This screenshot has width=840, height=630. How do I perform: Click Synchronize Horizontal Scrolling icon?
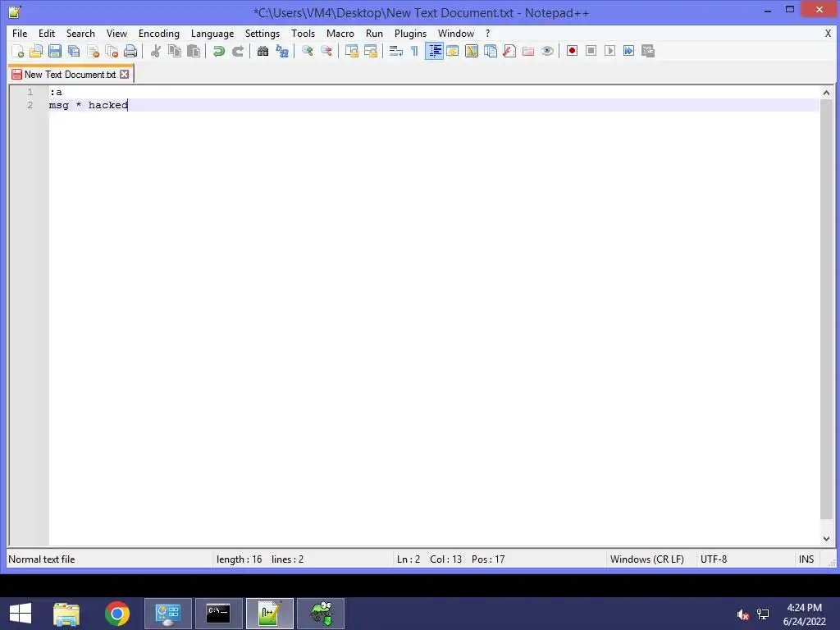pos(370,51)
